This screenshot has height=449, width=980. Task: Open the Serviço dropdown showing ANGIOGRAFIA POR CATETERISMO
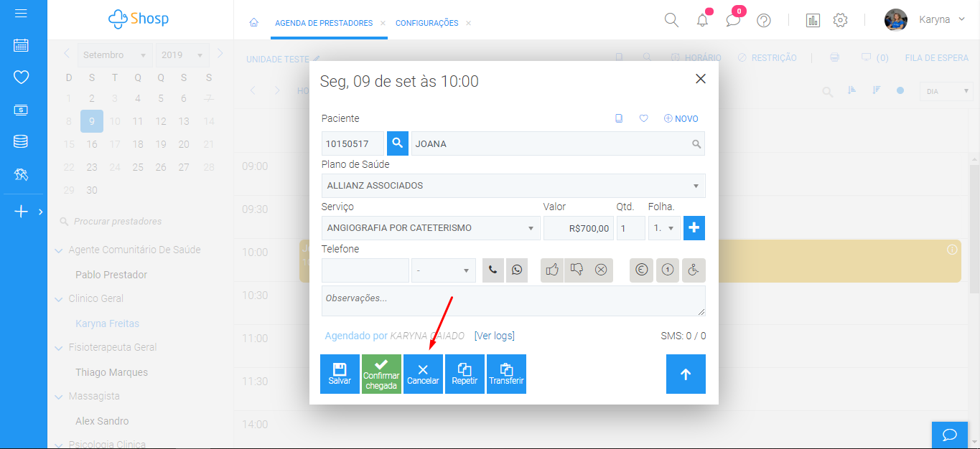pos(431,228)
